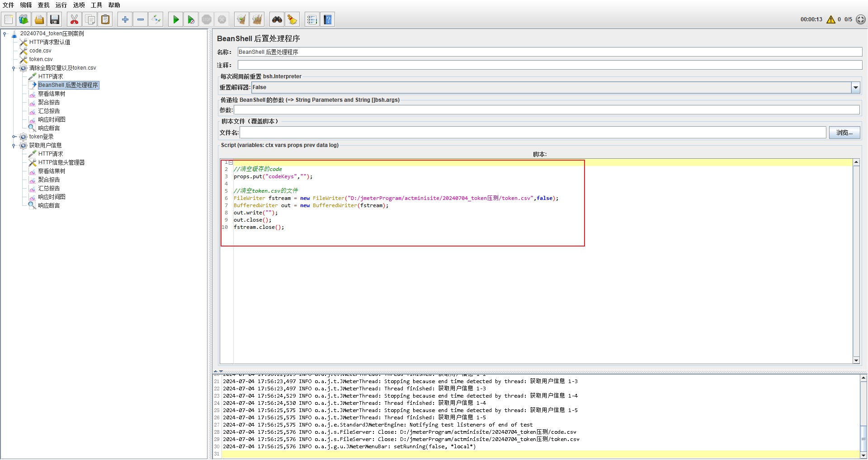The image size is (868, 460).
Task: Open the 运行 menu
Action: tap(61, 5)
